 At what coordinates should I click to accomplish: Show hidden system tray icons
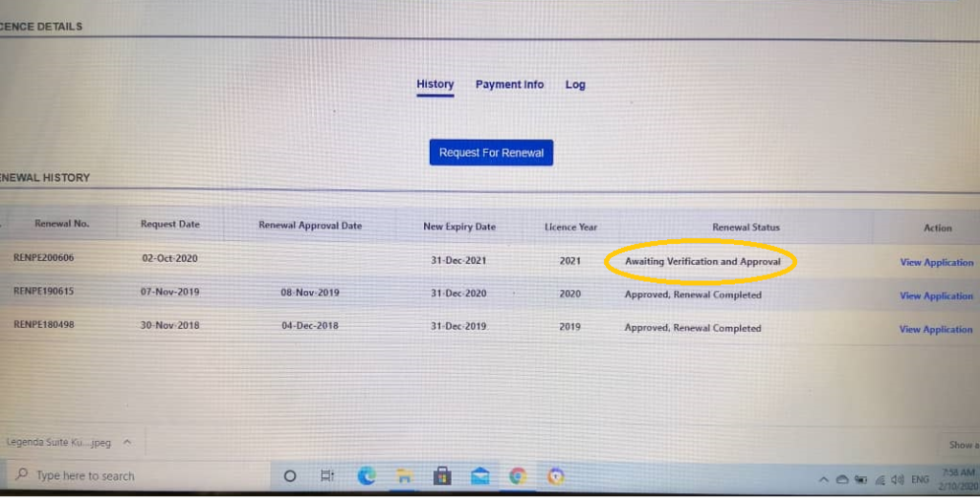click(x=824, y=480)
